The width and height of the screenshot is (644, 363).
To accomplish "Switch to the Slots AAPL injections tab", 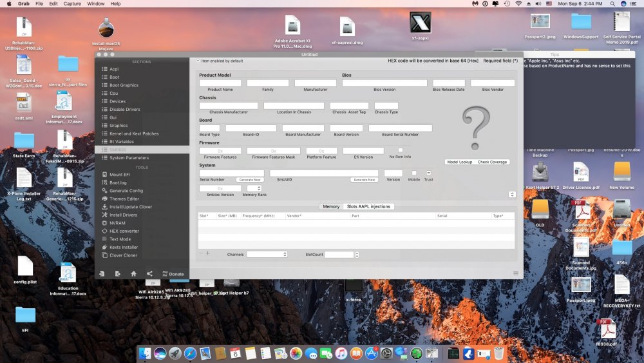I will coord(368,206).
